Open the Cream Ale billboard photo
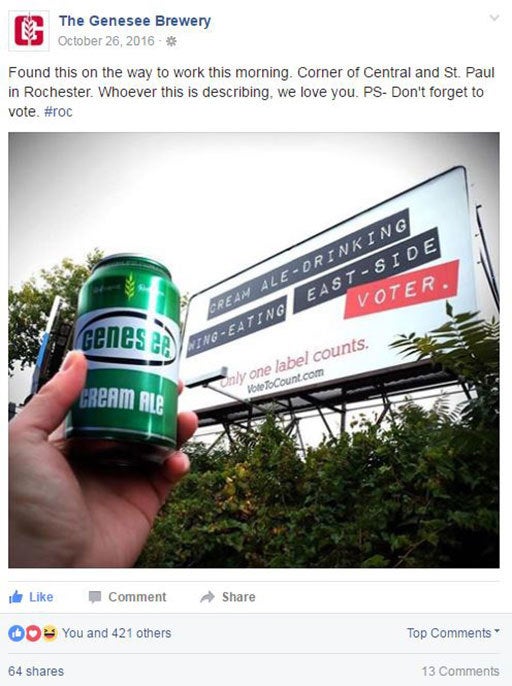The width and height of the screenshot is (512, 686). [x=254, y=350]
